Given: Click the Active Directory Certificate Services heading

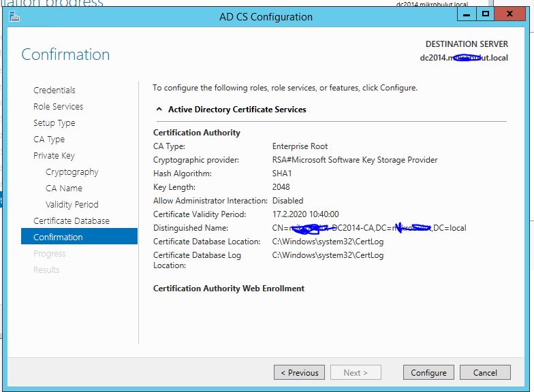Looking at the screenshot, I should coord(237,110).
